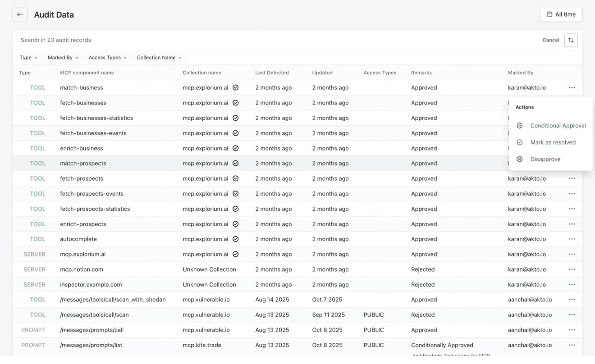
Task: Click the Last Detected column header
Action: pos(272,73)
